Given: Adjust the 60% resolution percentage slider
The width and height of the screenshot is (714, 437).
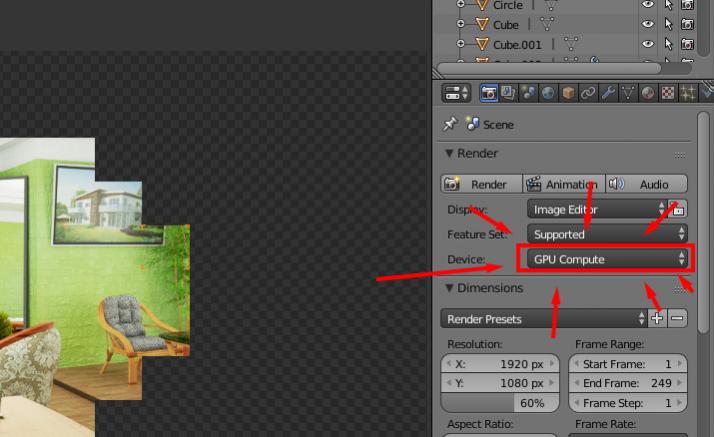Looking at the screenshot, I should click(x=500, y=403).
